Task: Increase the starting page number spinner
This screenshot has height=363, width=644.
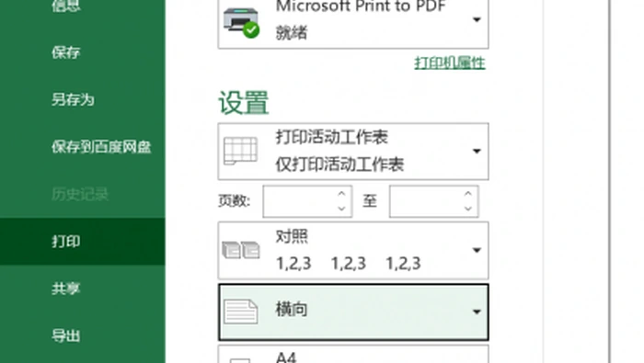Action: coord(341,194)
